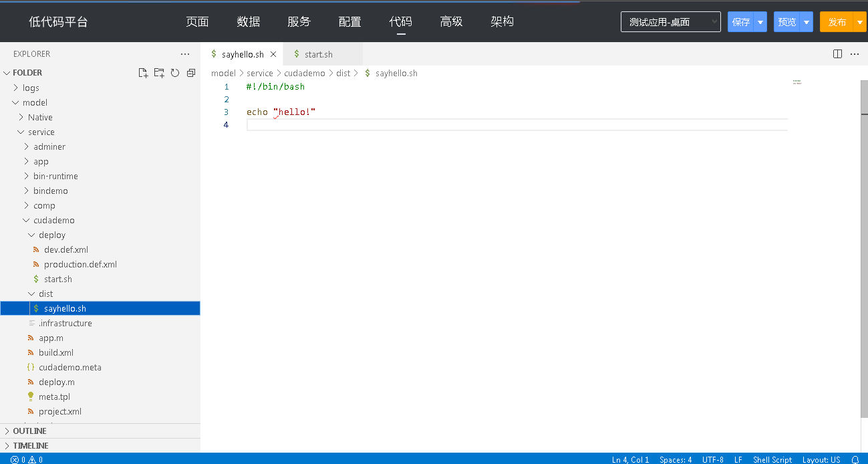This screenshot has height=464, width=868.
Task: Switch to the start.sh editor tab
Action: [323, 54]
